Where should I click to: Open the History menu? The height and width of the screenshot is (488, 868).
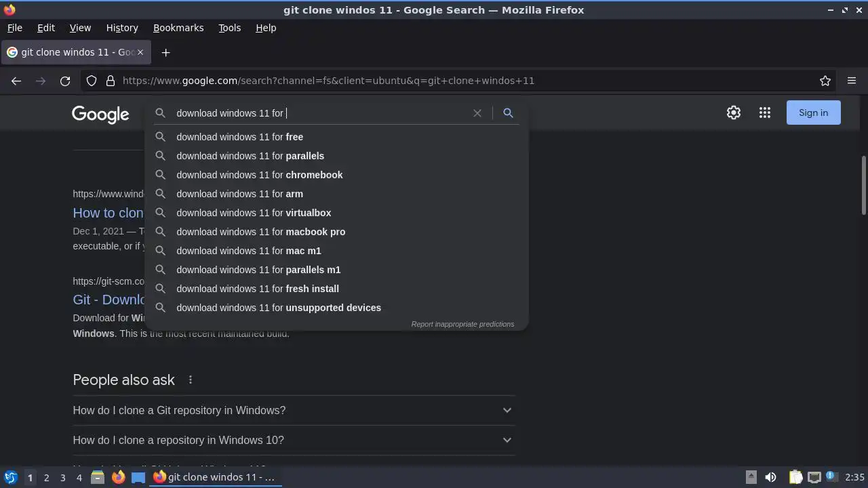(122, 28)
